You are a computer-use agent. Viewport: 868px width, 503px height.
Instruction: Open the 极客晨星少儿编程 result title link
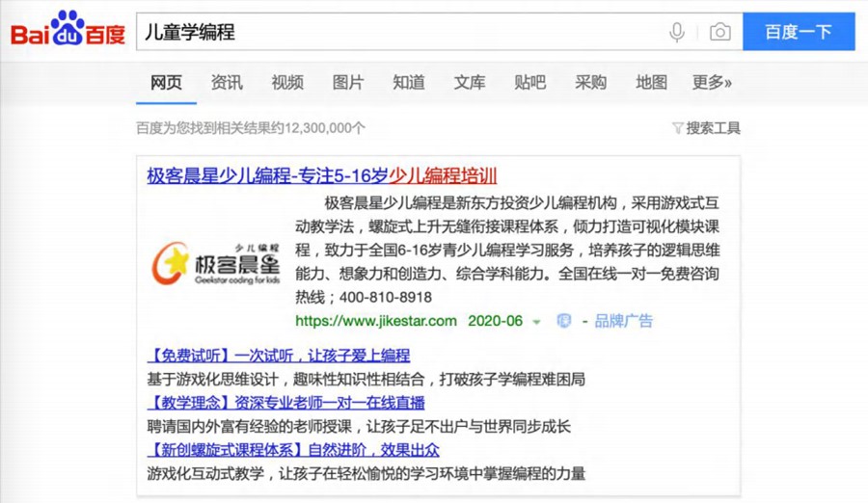tap(322, 175)
